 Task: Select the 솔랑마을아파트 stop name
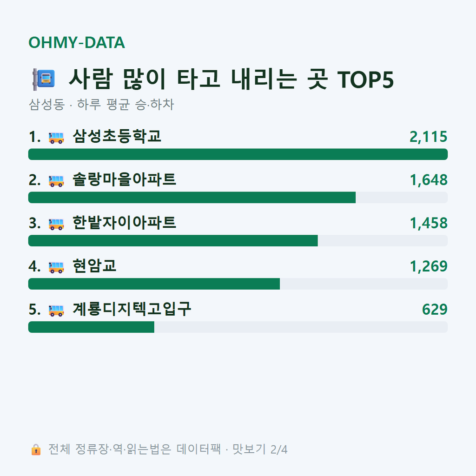pos(124,179)
